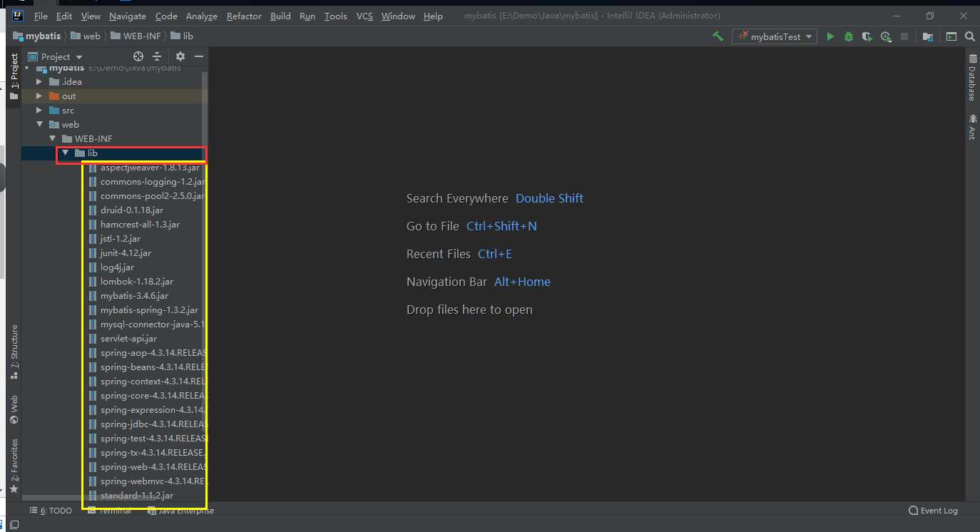
Task: Expand the src folder arrow
Action: (x=40, y=111)
